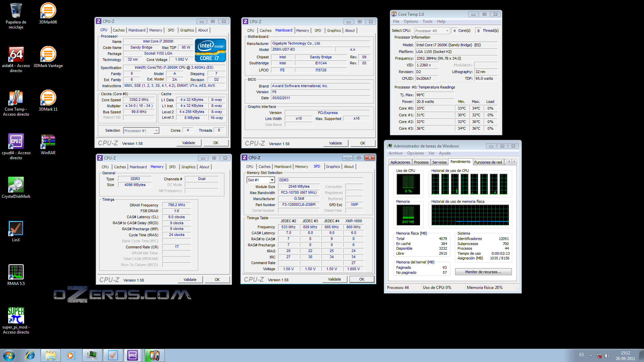Open Windows Media Player taskbar icon

70,355
